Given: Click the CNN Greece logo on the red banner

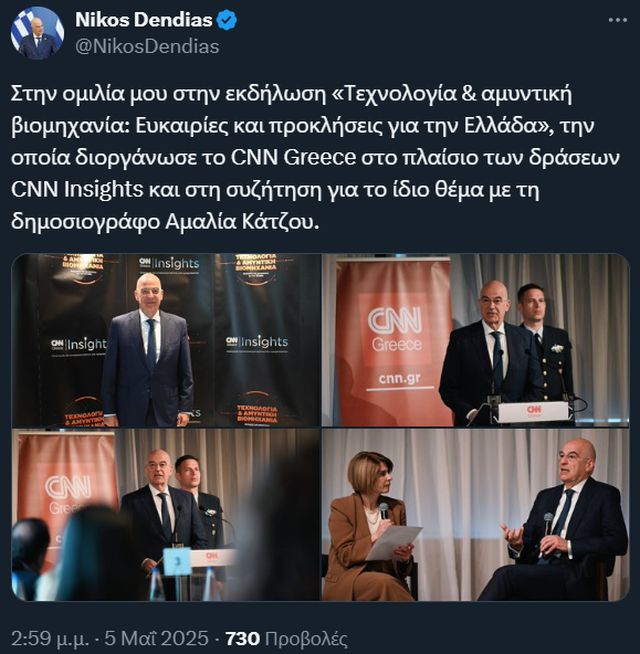Looking at the screenshot, I should coord(396,329).
